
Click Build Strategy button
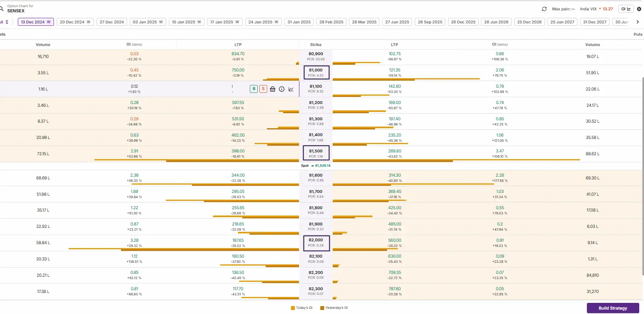pyautogui.click(x=613, y=308)
